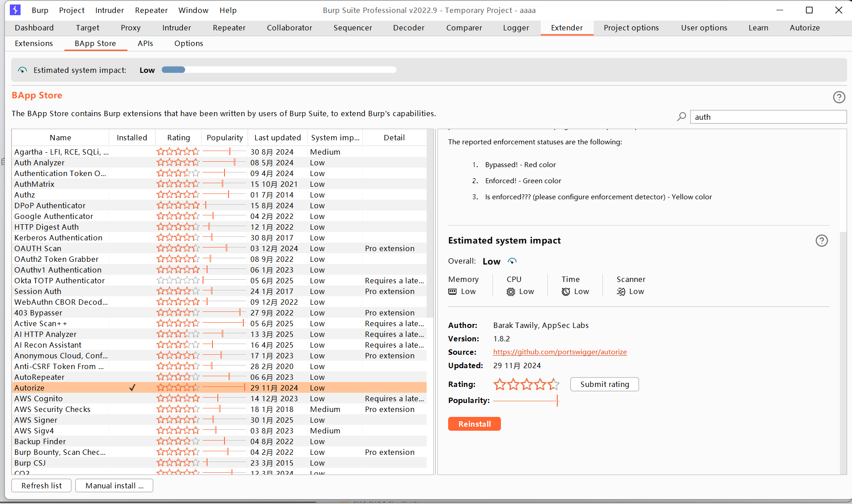Select the AWS Security Checks row
The image size is (852, 504).
coord(219,409)
